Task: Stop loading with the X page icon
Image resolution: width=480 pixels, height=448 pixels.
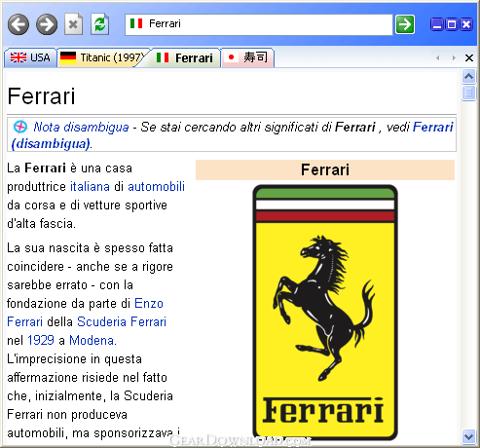Action: tap(73, 24)
